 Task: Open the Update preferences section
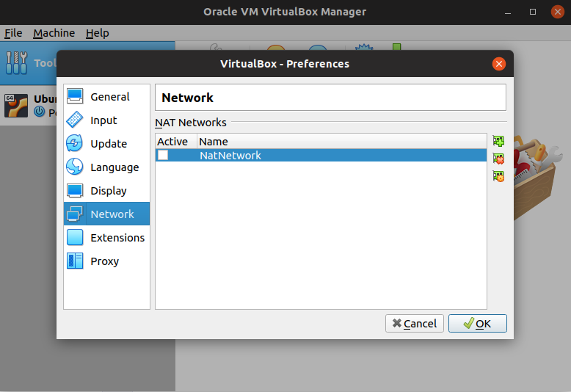click(106, 144)
